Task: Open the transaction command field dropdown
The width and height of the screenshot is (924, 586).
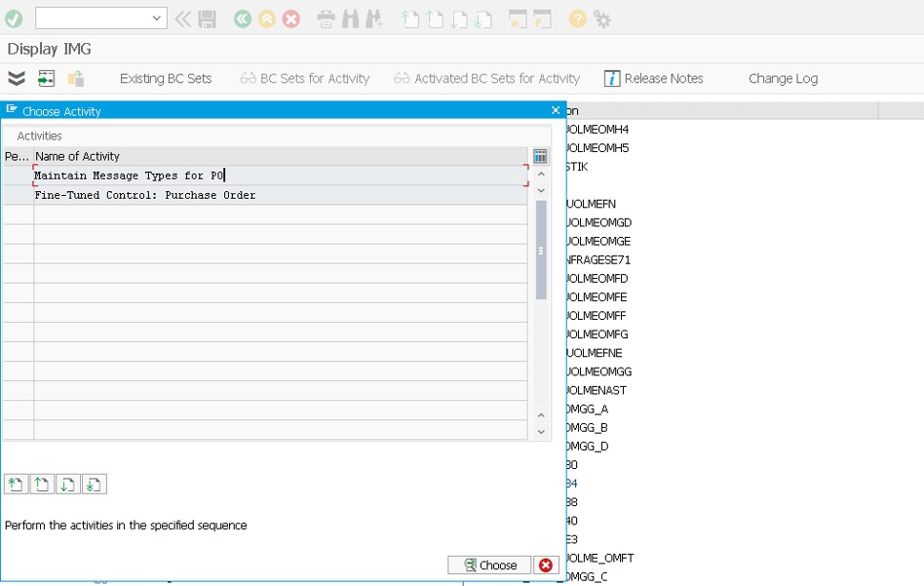Action: pos(156,19)
